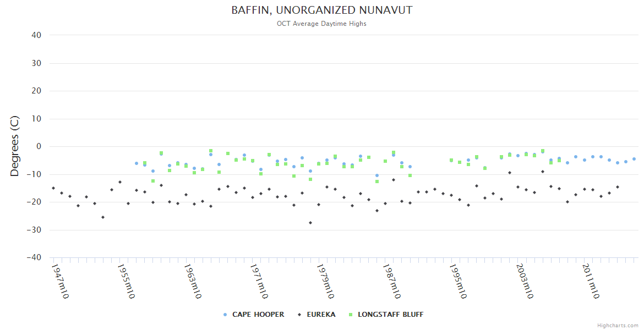Click the Eureka black diamond legend marker
The width and height of the screenshot is (644, 330).
300,315
